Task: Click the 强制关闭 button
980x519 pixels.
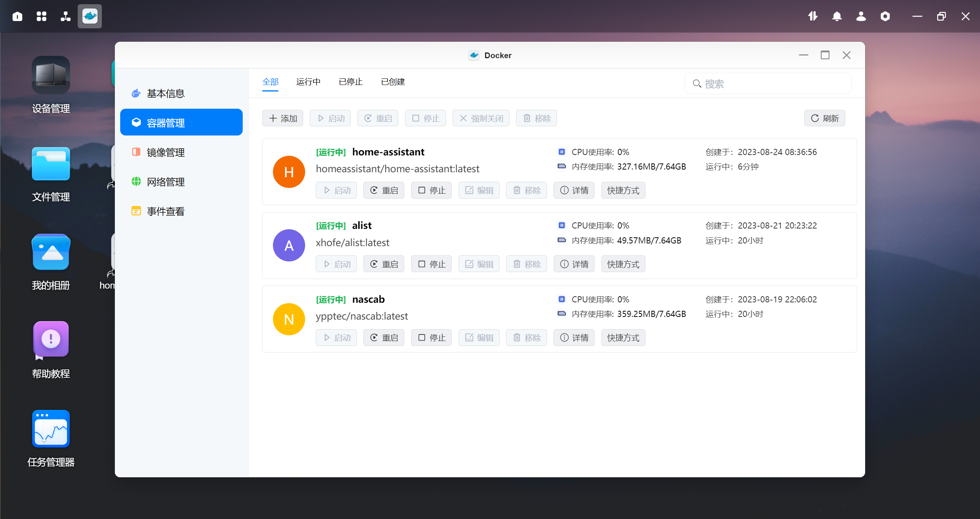Action: tap(481, 118)
